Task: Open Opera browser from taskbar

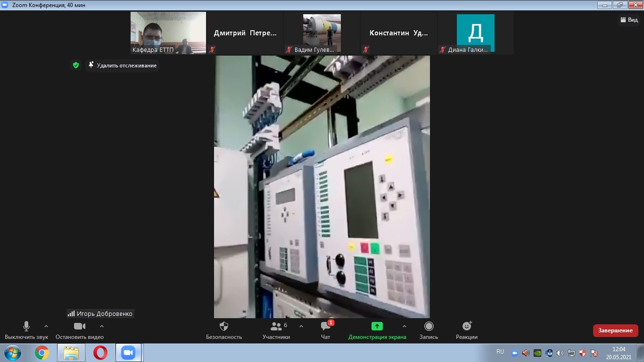Action: [x=100, y=353]
